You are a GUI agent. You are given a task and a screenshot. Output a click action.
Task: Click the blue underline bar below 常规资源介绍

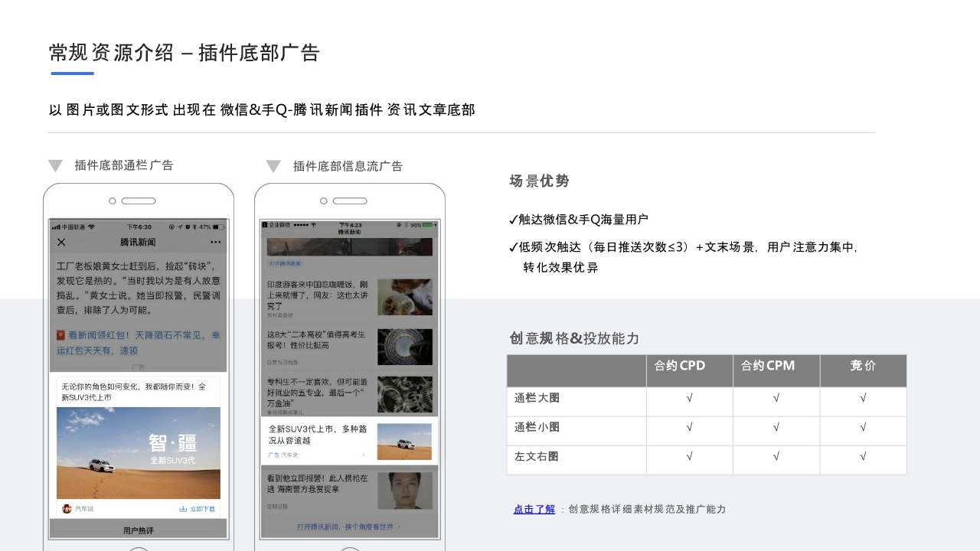[71, 74]
